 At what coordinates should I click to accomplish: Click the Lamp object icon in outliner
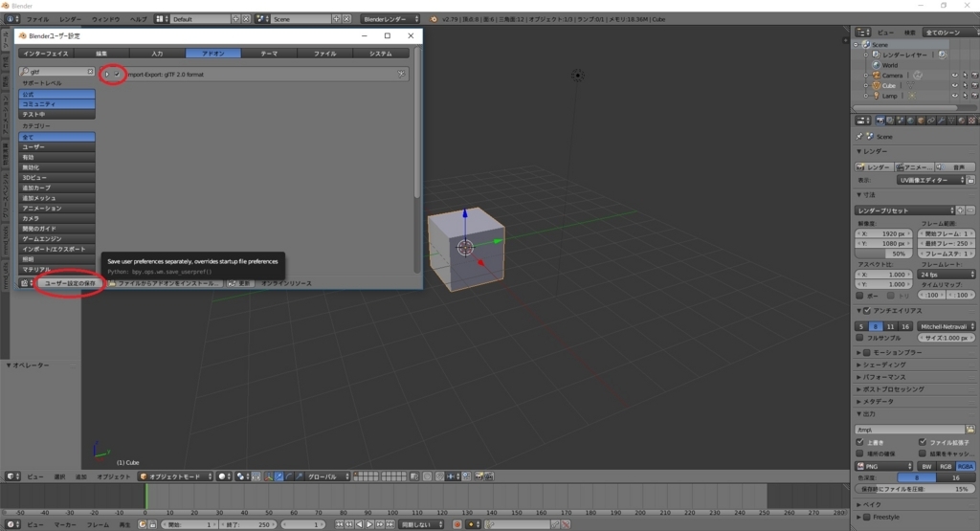[877, 96]
